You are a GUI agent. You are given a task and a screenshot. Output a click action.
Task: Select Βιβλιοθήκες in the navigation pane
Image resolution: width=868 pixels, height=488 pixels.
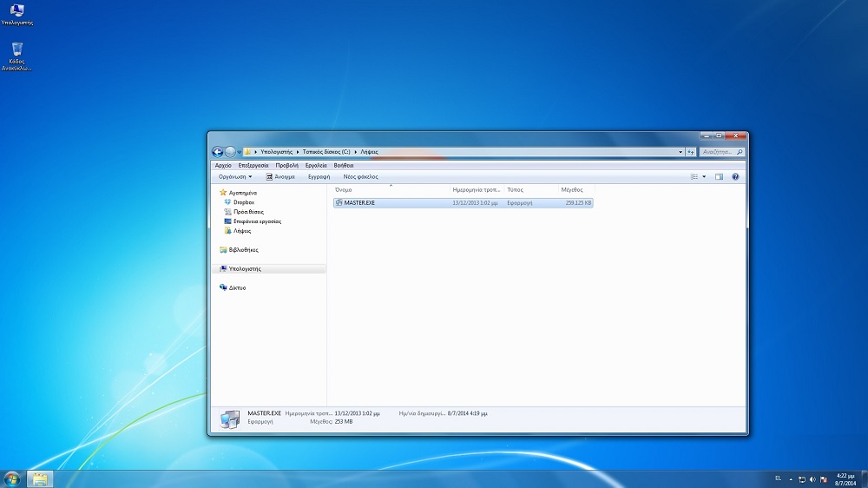pos(244,250)
